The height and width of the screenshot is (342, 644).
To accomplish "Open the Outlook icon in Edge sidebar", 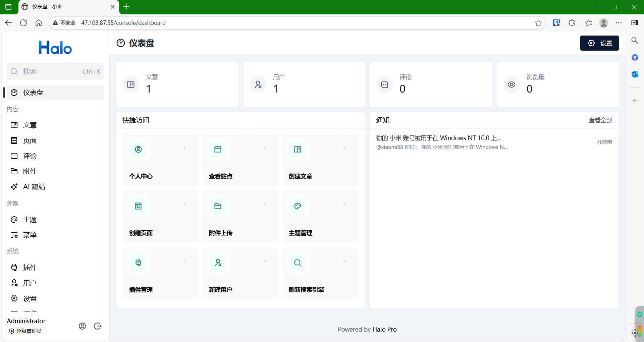I will click(x=635, y=74).
